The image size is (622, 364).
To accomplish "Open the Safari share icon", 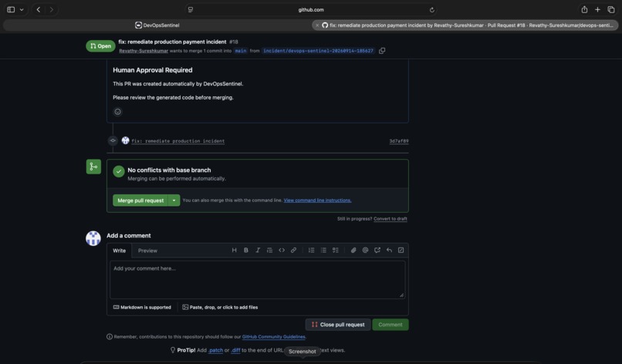I will click(584, 9).
